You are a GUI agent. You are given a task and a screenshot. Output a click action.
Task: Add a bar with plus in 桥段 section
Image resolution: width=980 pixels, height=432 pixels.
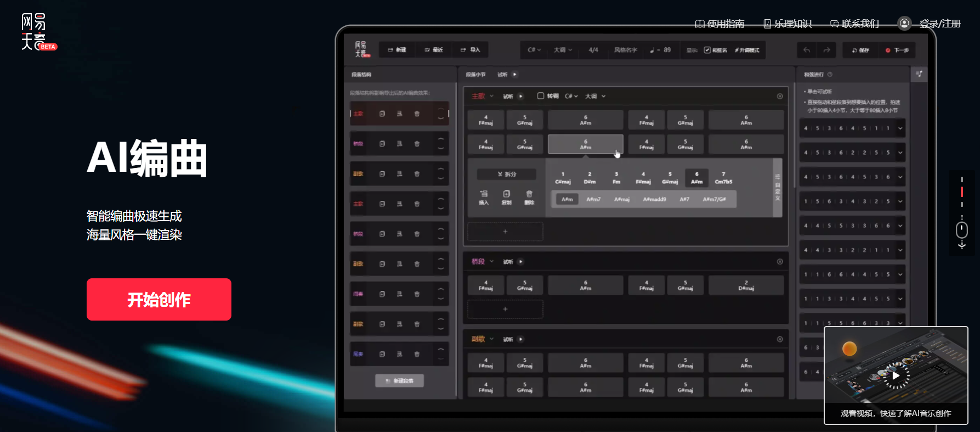pyautogui.click(x=505, y=309)
